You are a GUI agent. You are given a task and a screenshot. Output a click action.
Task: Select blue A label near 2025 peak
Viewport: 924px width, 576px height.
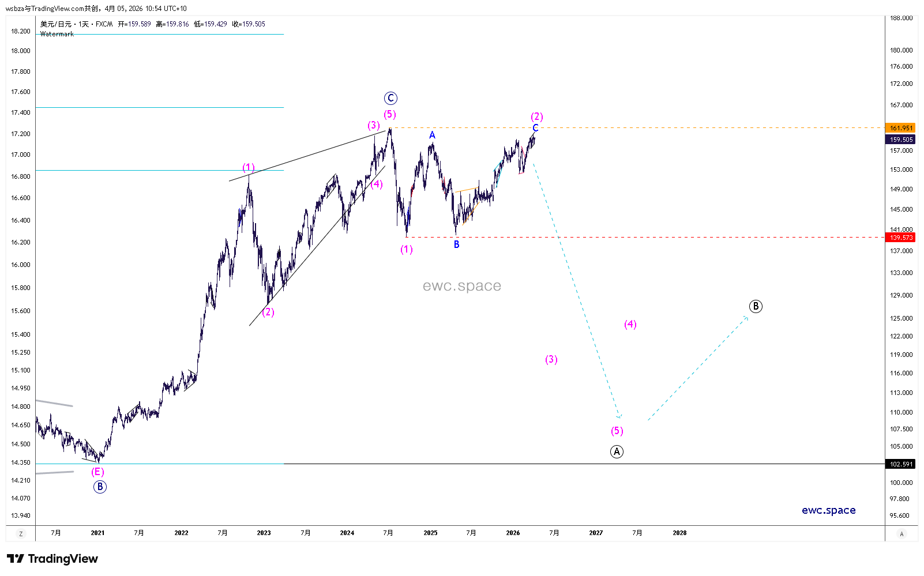[432, 135]
